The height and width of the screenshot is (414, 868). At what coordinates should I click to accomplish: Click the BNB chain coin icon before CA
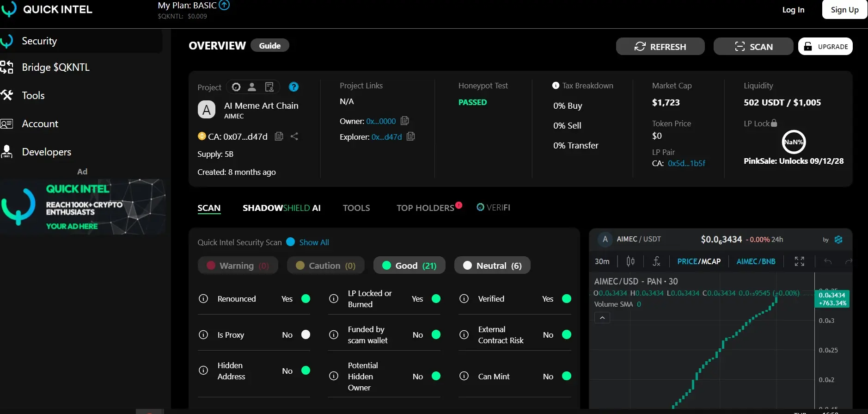(202, 136)
